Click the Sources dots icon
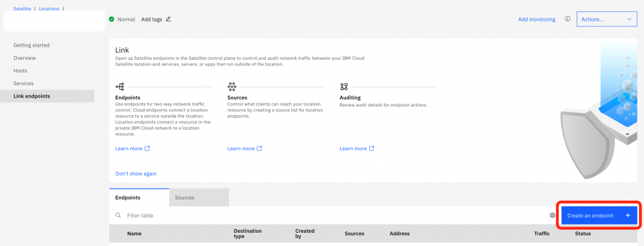 click(231, 87)
